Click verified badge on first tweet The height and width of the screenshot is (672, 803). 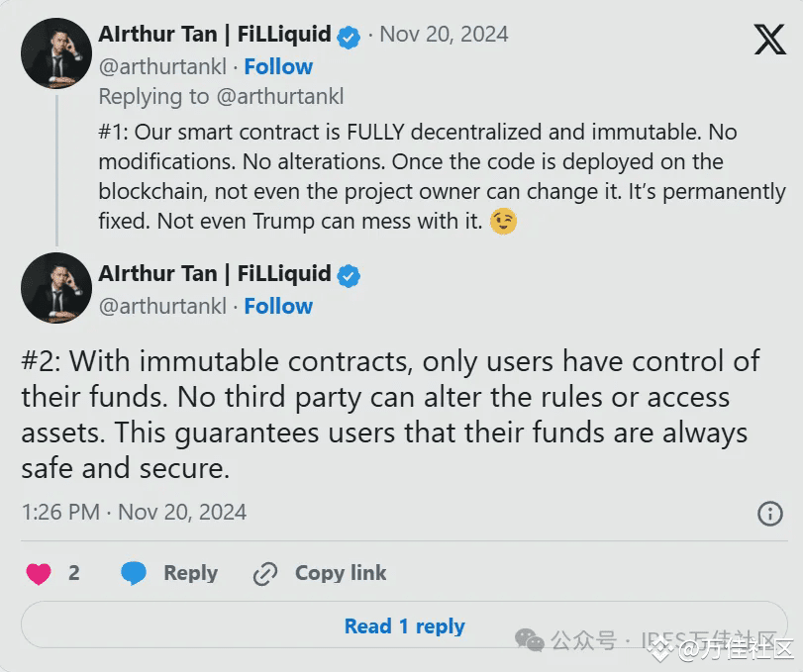click(349, 37)
